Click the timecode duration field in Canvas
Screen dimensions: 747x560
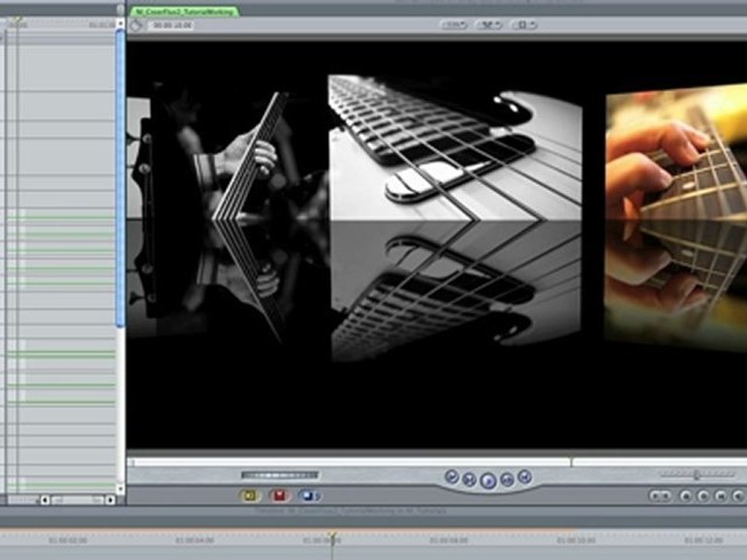[x=172, y=25]
